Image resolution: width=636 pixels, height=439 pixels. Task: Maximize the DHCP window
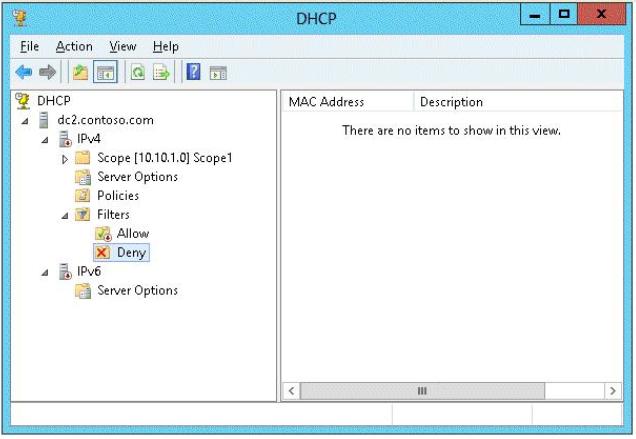click(564, 15)
